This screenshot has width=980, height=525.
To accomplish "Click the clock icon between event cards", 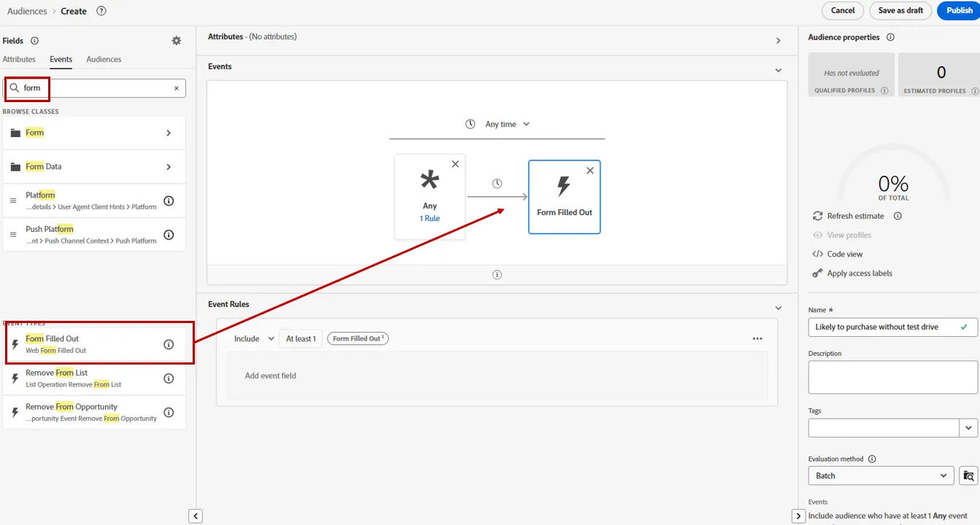I will pos(497,184).
